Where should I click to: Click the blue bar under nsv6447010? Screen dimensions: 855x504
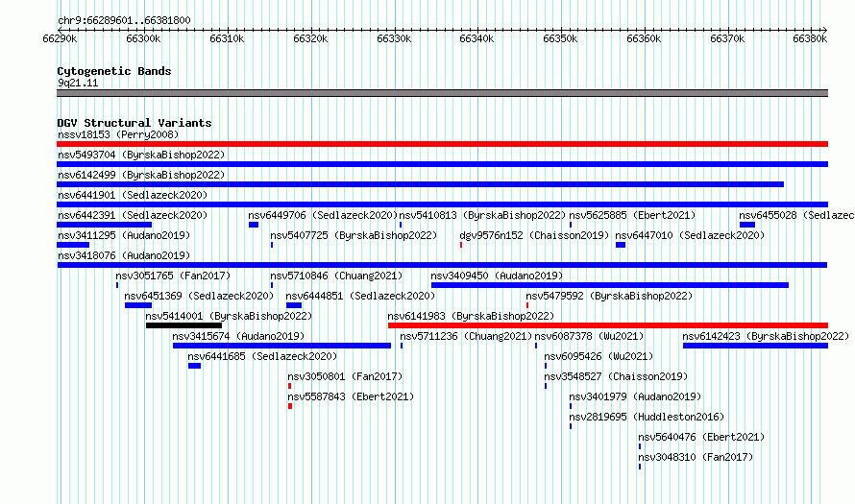(621, 245)
